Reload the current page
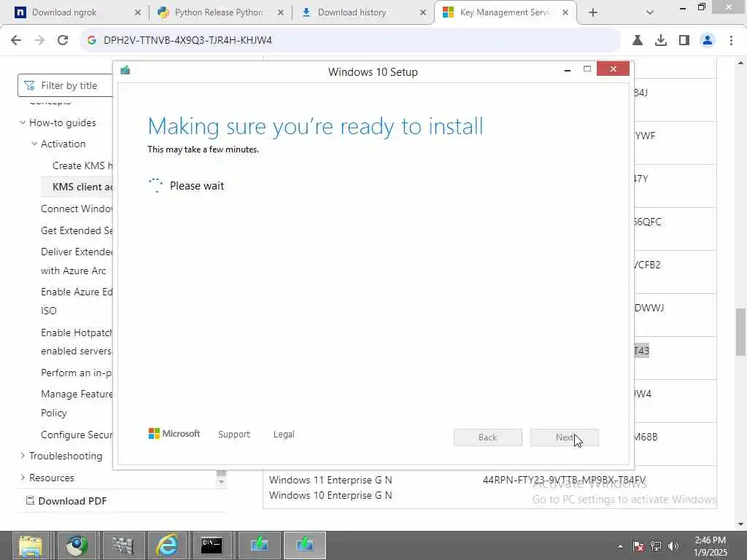 (63, 41)
